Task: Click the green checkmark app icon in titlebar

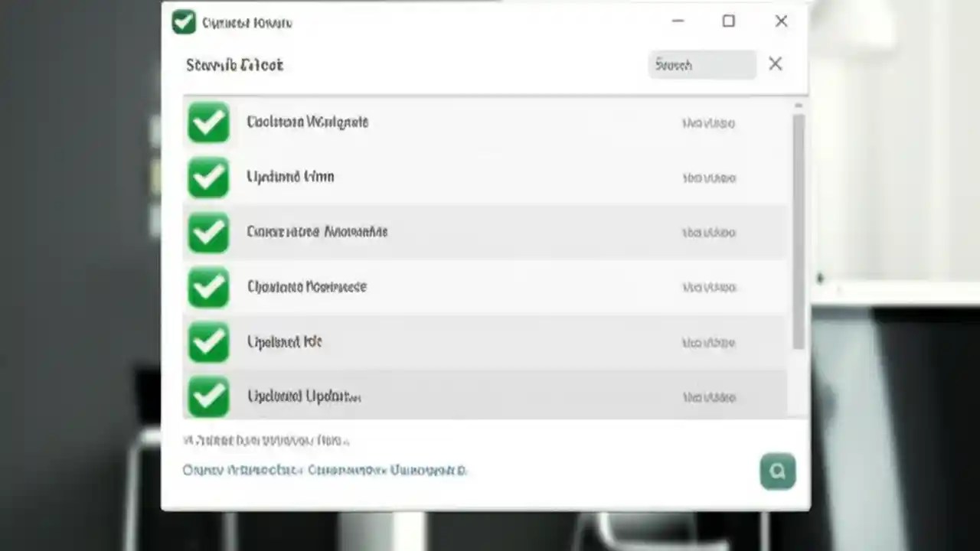Action: pos(183,22)
